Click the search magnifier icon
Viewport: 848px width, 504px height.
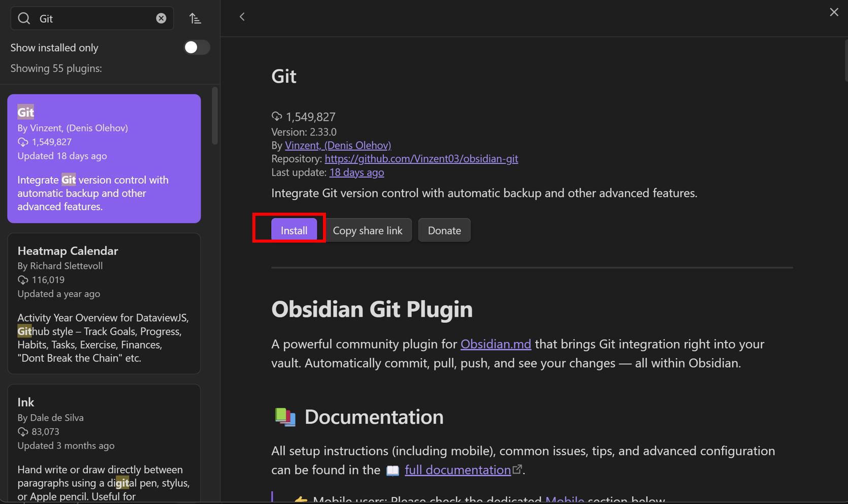click(24, 18)
